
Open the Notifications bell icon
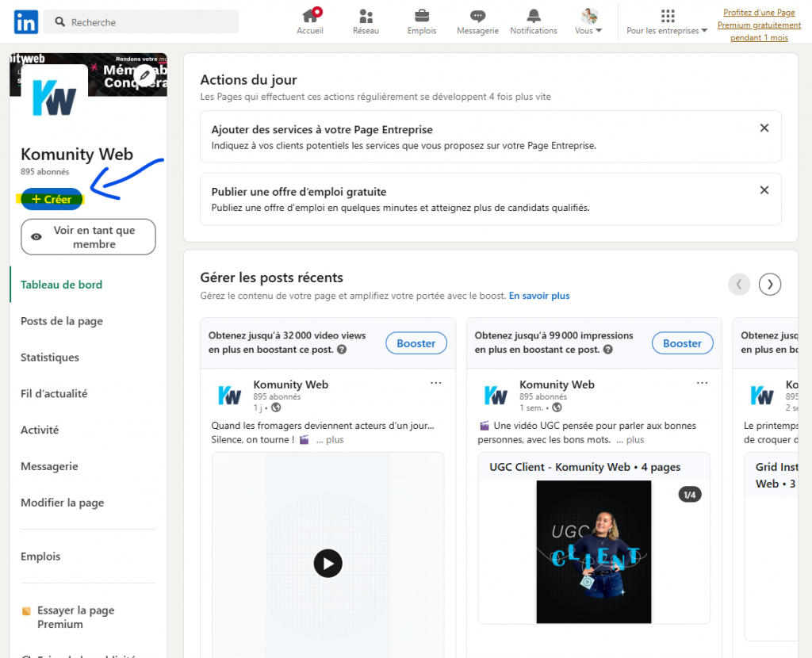534,16
